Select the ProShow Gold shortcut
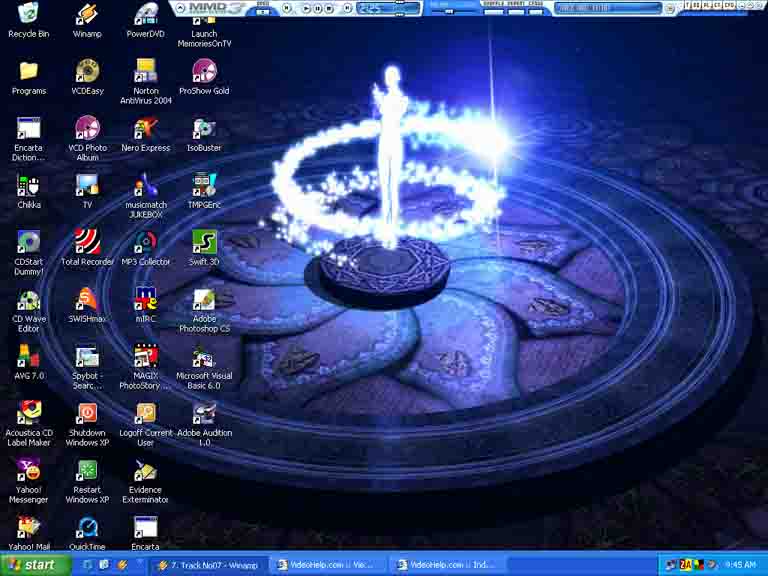This screenshot has height=576, width=768. tap(204, 77)
